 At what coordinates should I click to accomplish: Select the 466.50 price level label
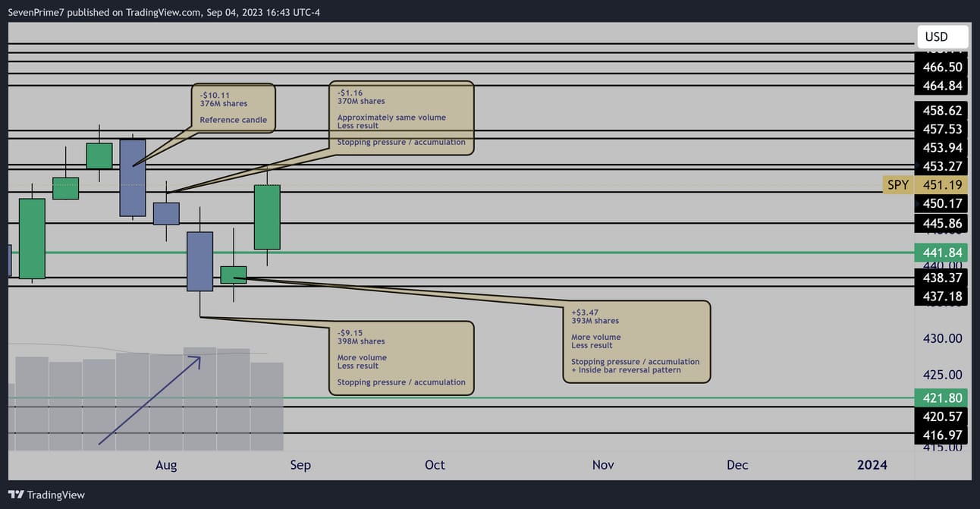coord(942,67)
